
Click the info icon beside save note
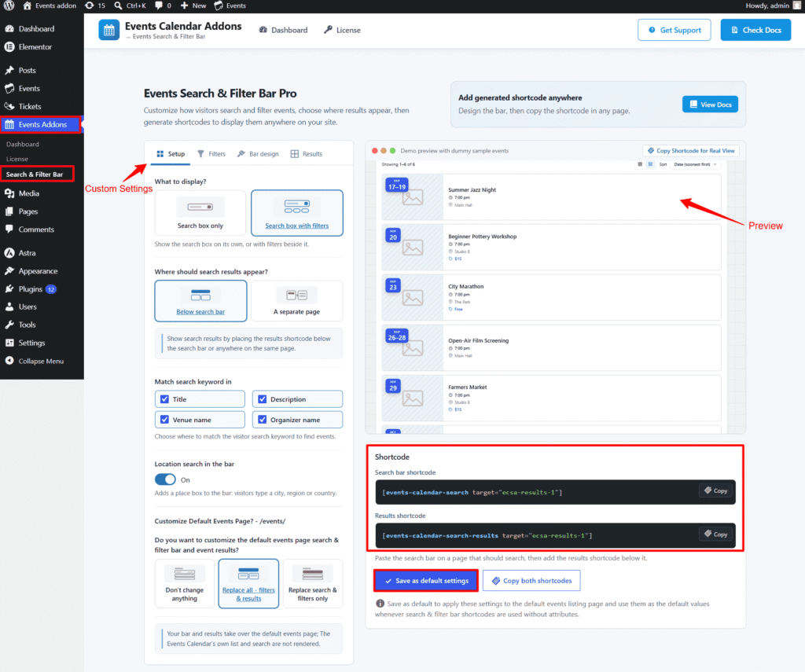pos(380,604)
